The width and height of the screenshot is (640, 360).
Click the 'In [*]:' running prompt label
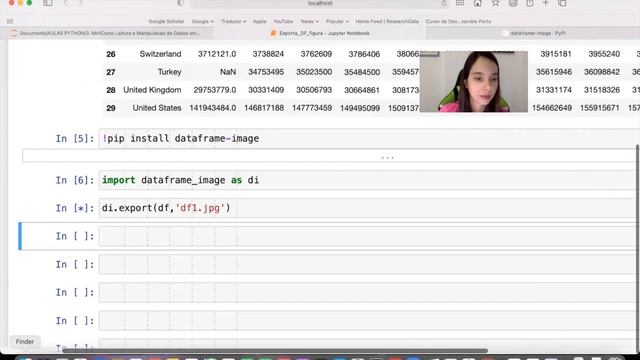(75, 208)
